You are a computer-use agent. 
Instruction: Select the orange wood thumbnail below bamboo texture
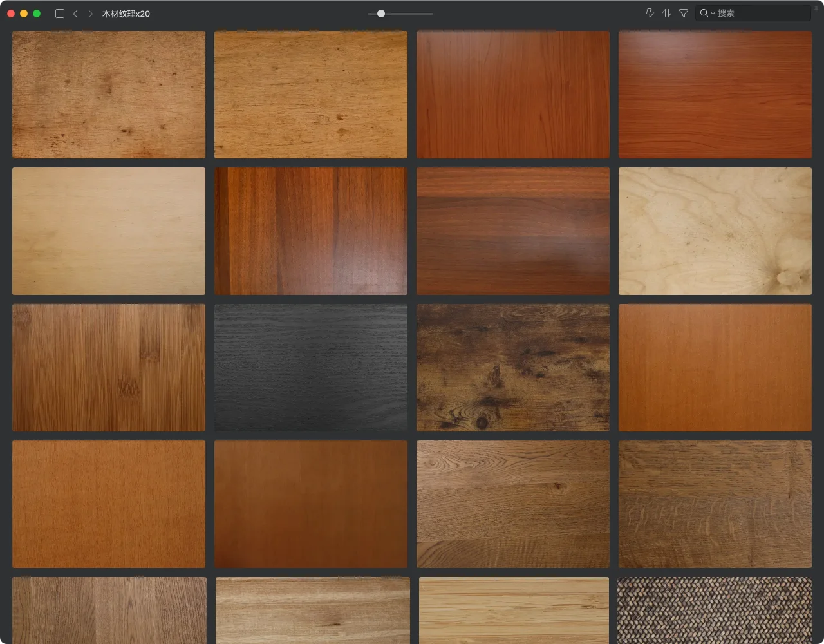[109, 504]
